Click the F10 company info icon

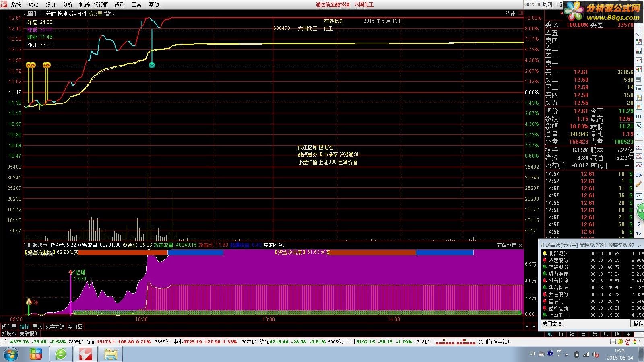point(639,88)
